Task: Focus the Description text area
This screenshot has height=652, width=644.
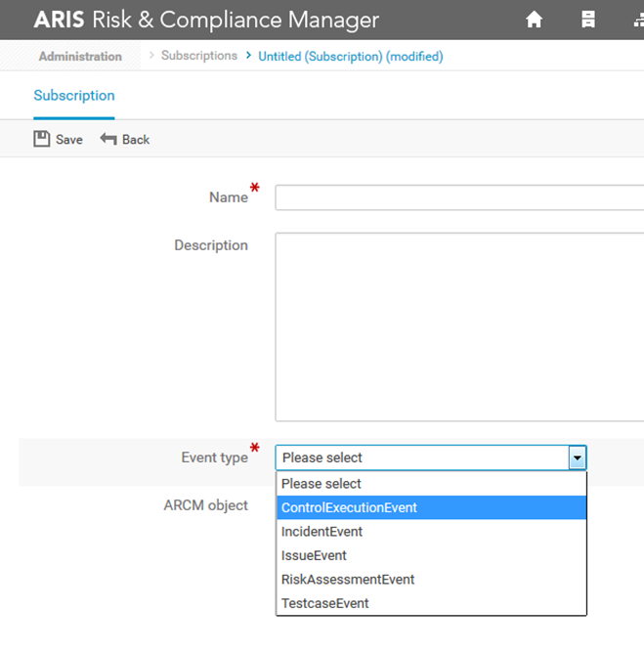Action: click(459, 327)
